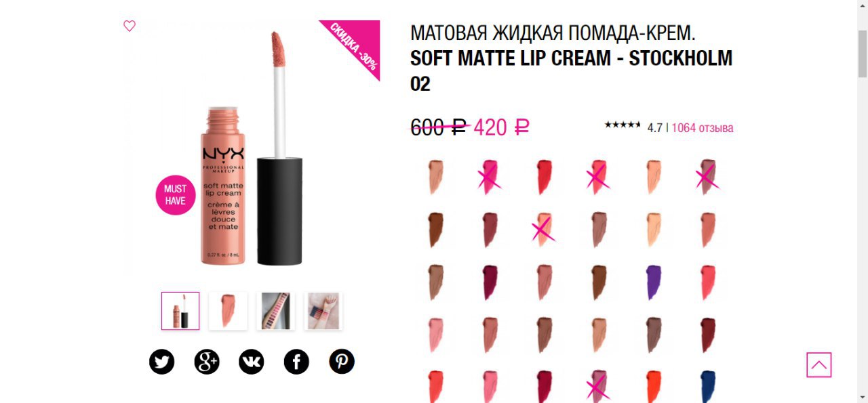Share on Twitter icon

coord(161,362)
